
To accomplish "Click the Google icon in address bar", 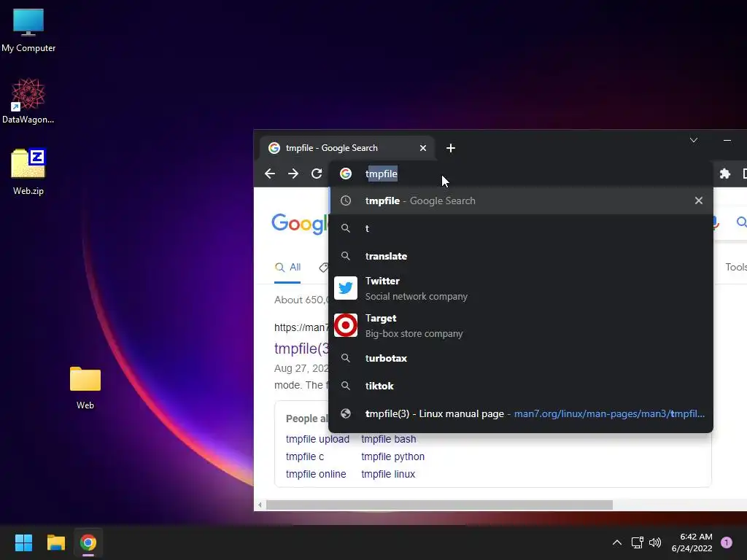I will tap(346, 174).
